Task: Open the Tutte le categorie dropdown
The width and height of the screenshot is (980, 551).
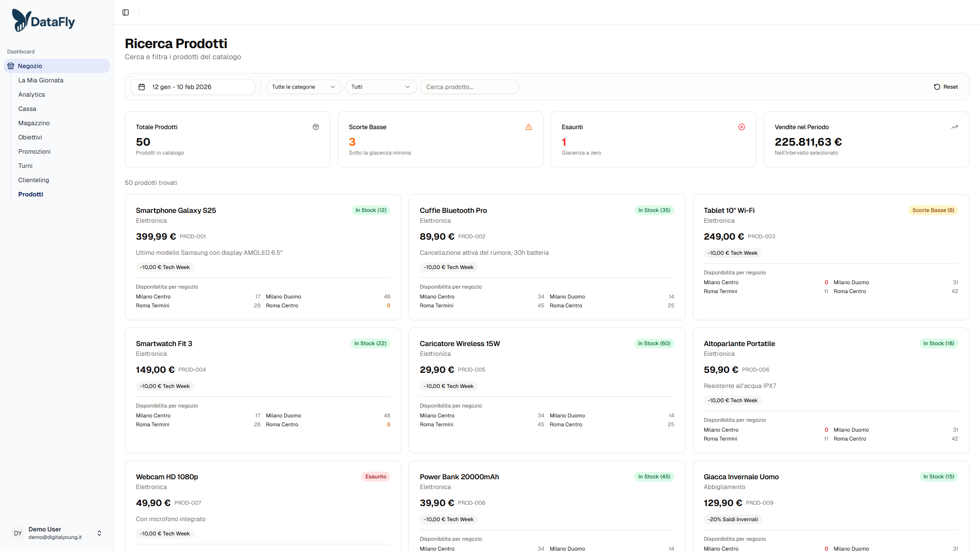Action: 303,87
